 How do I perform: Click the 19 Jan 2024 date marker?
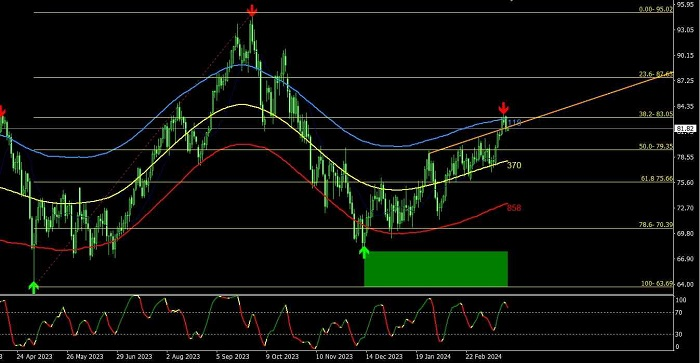[433, 357]
